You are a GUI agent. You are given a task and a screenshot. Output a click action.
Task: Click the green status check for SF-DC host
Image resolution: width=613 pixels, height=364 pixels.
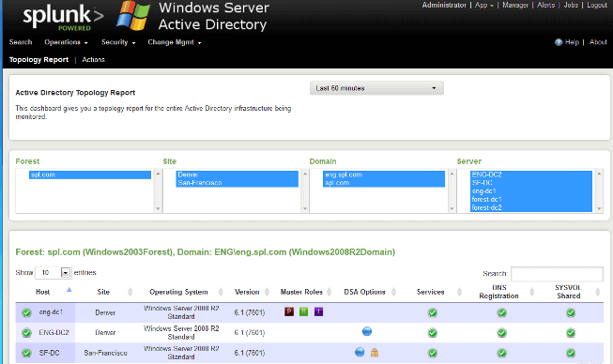tap(26, 353)
